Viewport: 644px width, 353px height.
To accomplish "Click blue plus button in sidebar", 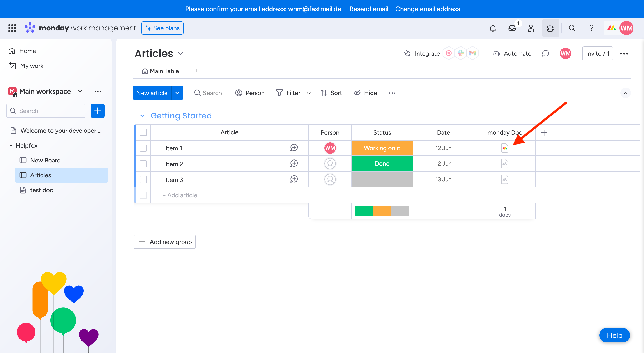I will click(97, 111).
